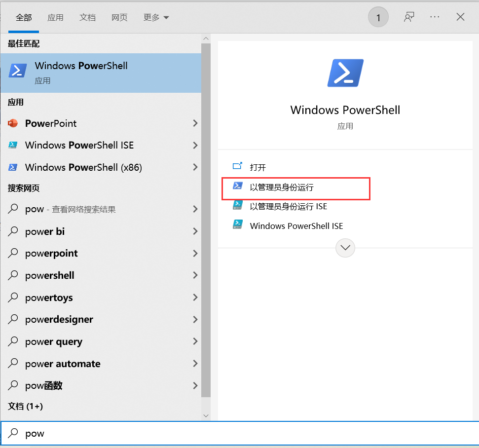Expand the 'powerpoint' suggestion arrow
The image size is (479, 448).
click(x=195, y=253)
